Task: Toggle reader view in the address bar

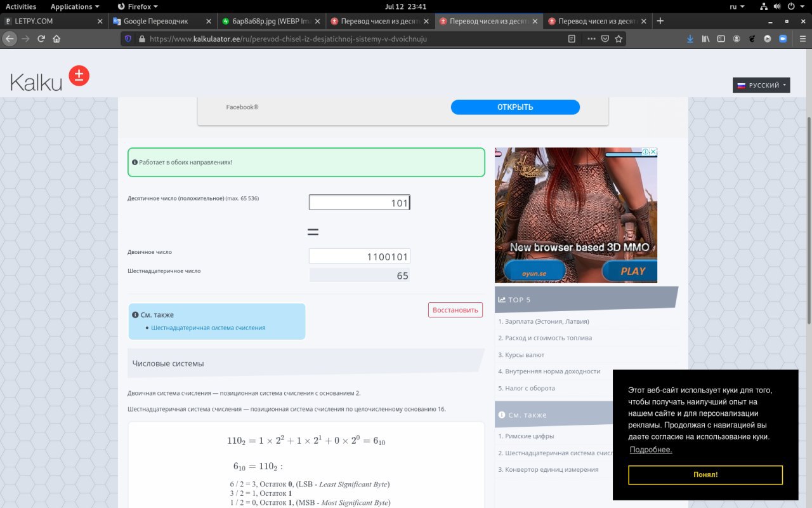Action: 572,39
